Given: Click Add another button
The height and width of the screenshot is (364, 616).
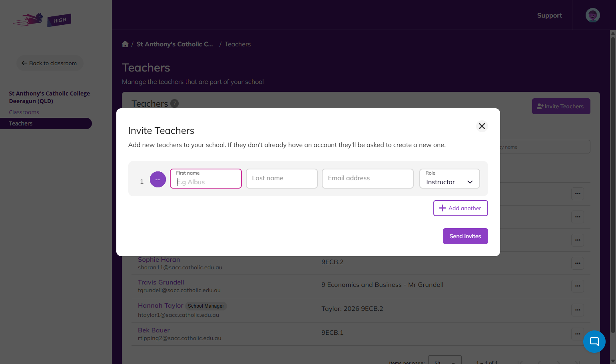Looking at the screenshot, I should tap(461, 208).
